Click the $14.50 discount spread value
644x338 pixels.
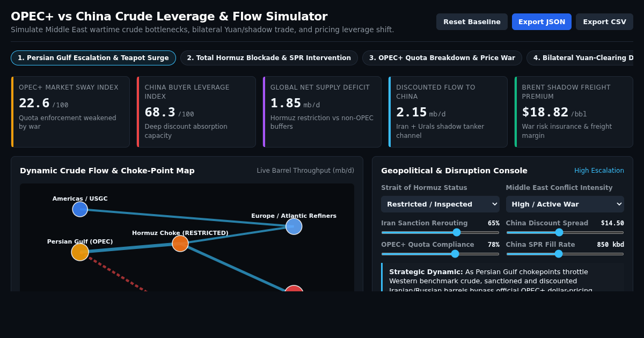tap(612, 223)
